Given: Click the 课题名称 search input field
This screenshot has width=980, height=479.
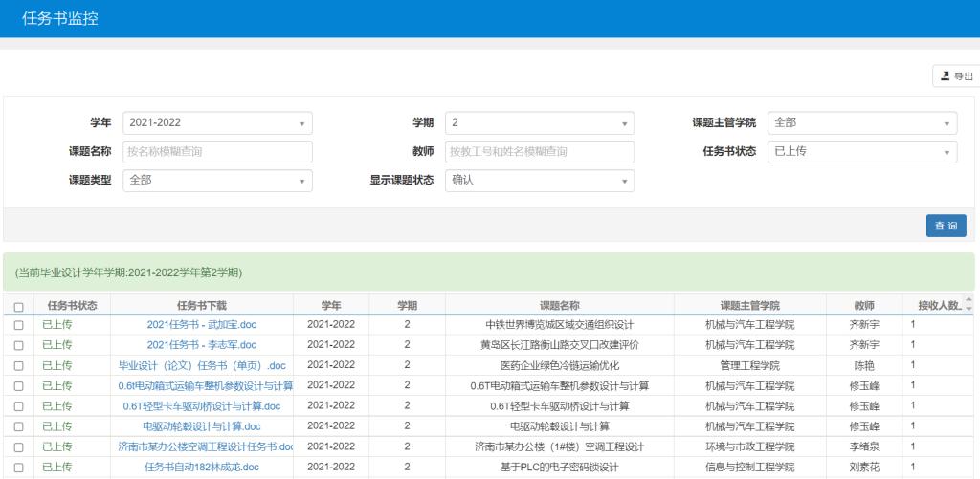Looking at the screenshot, I should pyautogui.click(x=217, y=151).
